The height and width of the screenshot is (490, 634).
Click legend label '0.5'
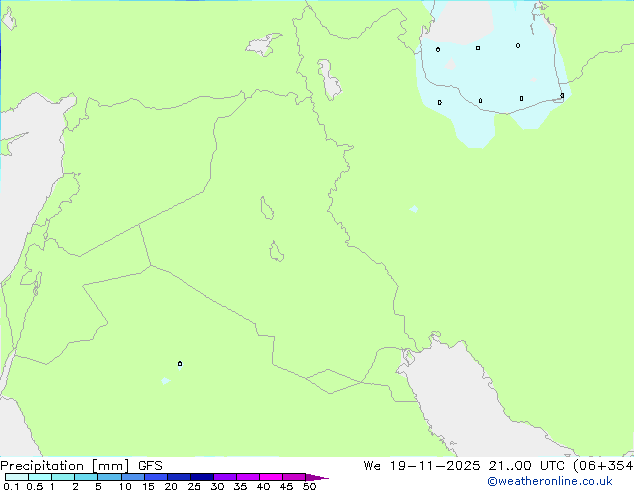[35, 486]
